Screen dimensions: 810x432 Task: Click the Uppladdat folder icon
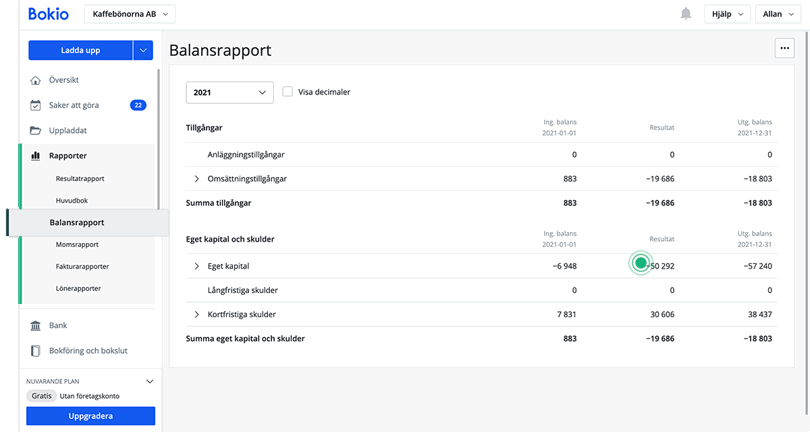tap(35, 131)
